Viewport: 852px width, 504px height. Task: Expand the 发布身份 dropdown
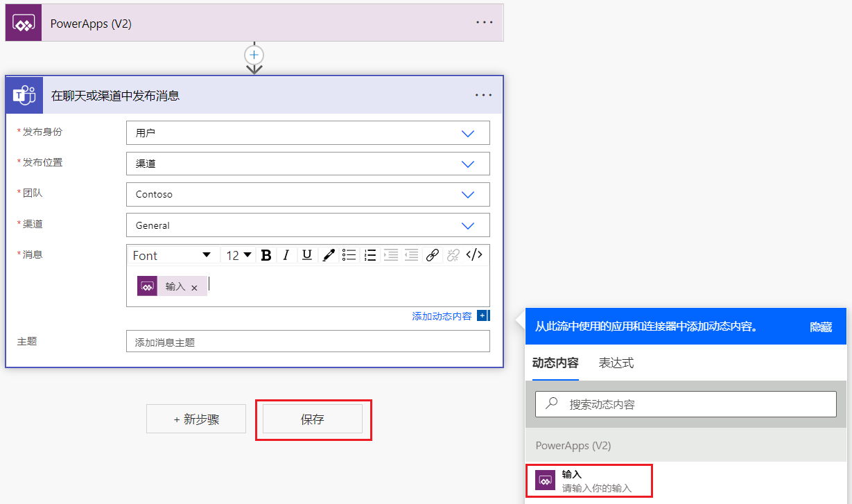(x=468, y=133)
